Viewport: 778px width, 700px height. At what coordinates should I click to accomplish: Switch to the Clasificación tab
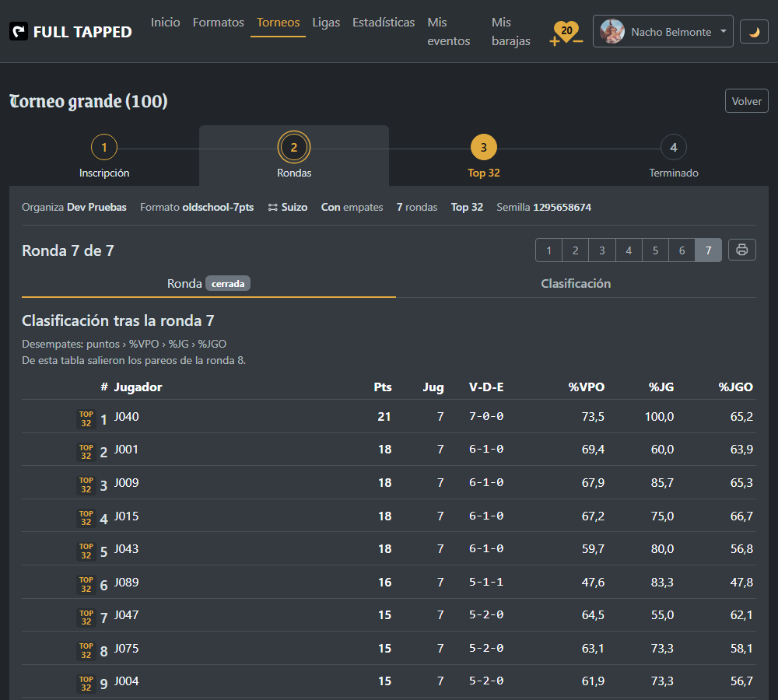[576, 284]
